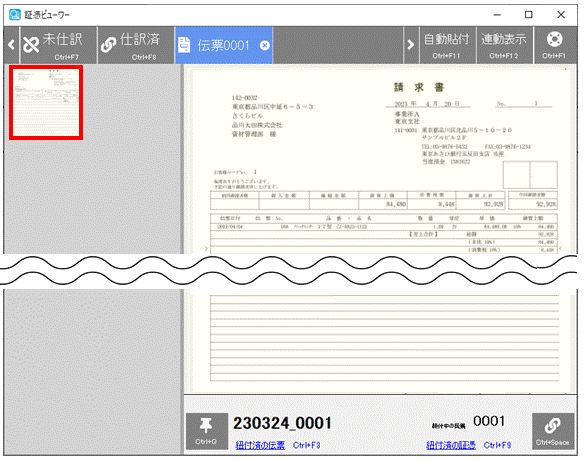The width and height of the screenshot is (584, 460).
Task: Open help lifebuoy icon Ctrl+F1
Action: click(x=555, y=45)
